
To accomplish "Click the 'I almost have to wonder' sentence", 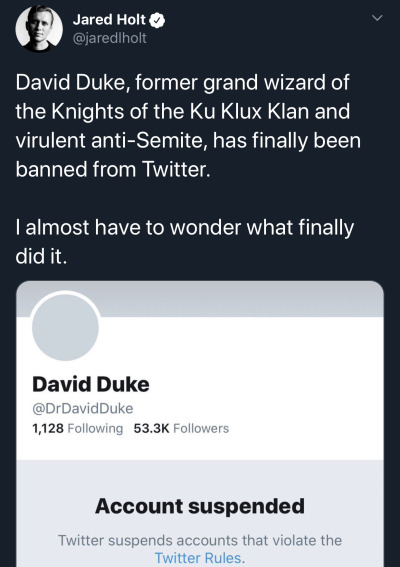I will pyautogui.click(x=184, y=228).
